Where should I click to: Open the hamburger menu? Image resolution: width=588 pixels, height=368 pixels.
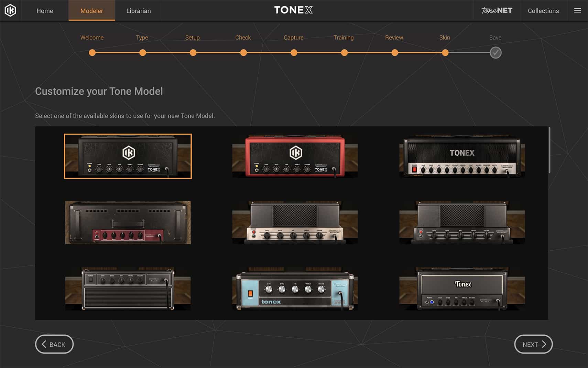coord(577,10)
